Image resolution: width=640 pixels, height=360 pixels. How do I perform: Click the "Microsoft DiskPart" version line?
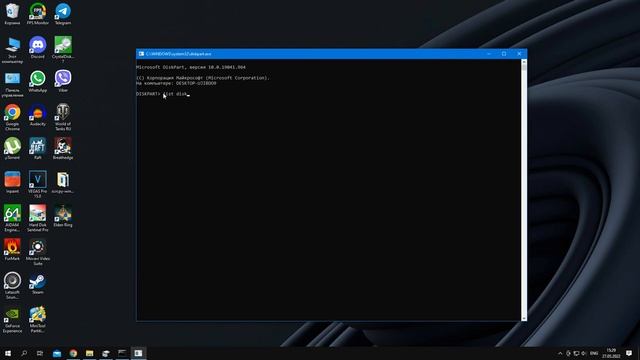tap(191, 67)
